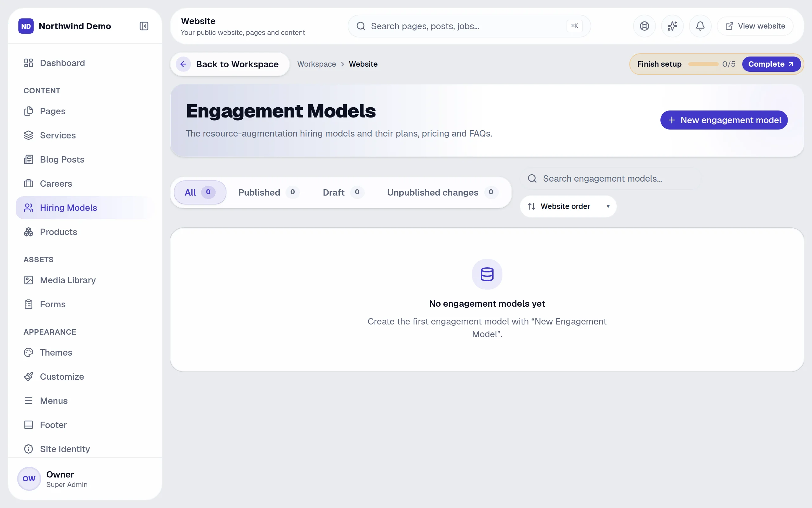
Task: Open the notifications bell
Action: pyautogui.click(x=700, y=26)
